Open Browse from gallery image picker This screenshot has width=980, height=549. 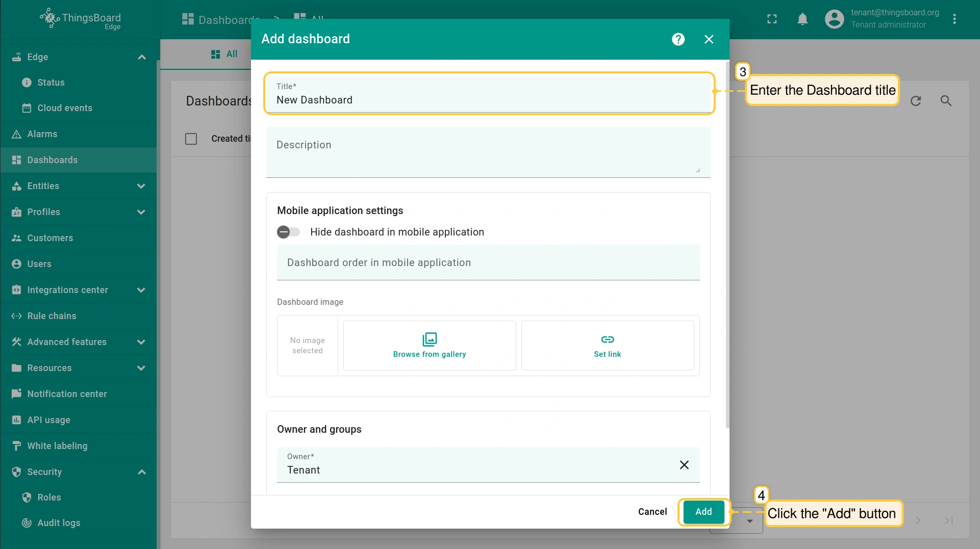429,346
